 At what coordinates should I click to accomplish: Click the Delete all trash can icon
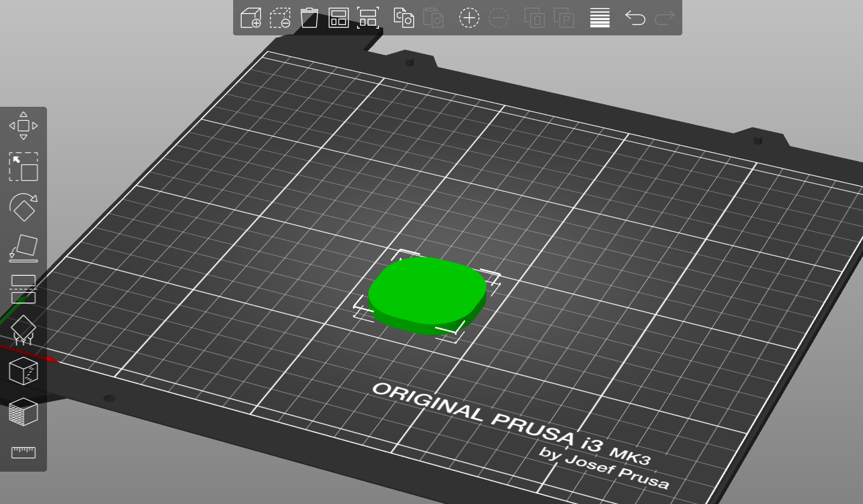(x=309, y=18)
